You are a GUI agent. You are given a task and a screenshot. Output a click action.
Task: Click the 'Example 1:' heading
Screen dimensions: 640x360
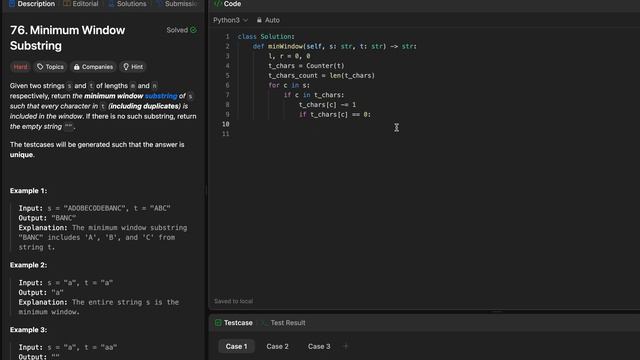pyautogui.click(x=29, y=191)
